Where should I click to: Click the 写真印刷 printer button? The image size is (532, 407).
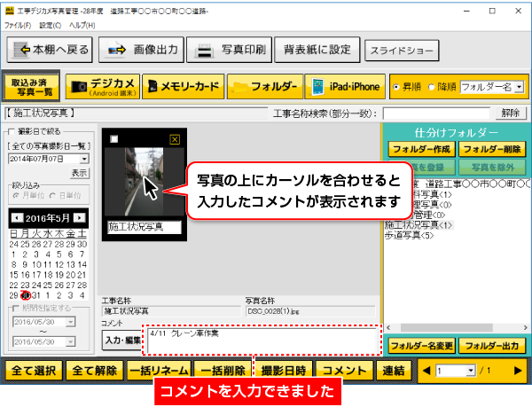point(230,50)
